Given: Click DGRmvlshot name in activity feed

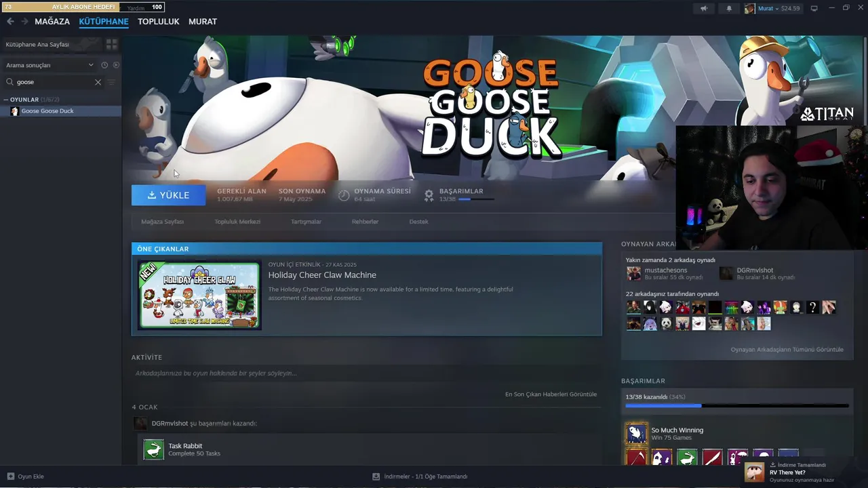Looking at the screenshot, I should click(170, 424).
